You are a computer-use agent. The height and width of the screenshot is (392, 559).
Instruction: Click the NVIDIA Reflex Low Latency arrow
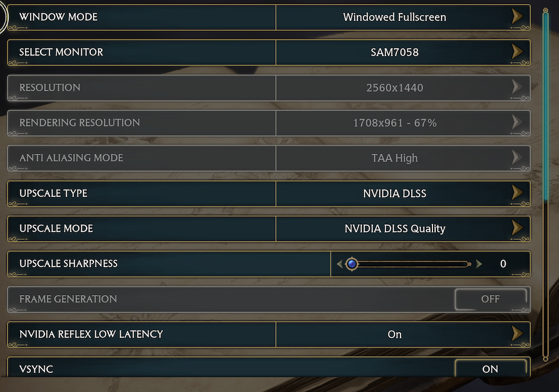point(517,334)
